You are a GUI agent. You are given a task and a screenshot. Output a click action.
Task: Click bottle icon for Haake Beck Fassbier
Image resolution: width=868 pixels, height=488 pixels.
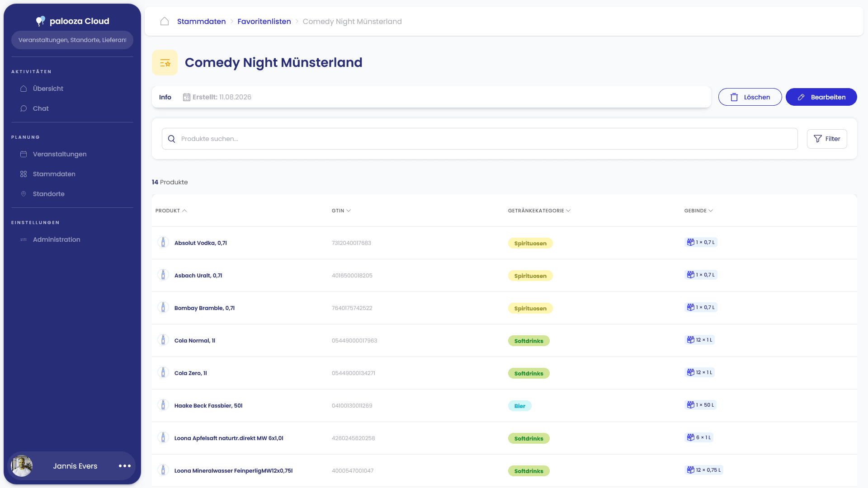[x=163, y=405]
